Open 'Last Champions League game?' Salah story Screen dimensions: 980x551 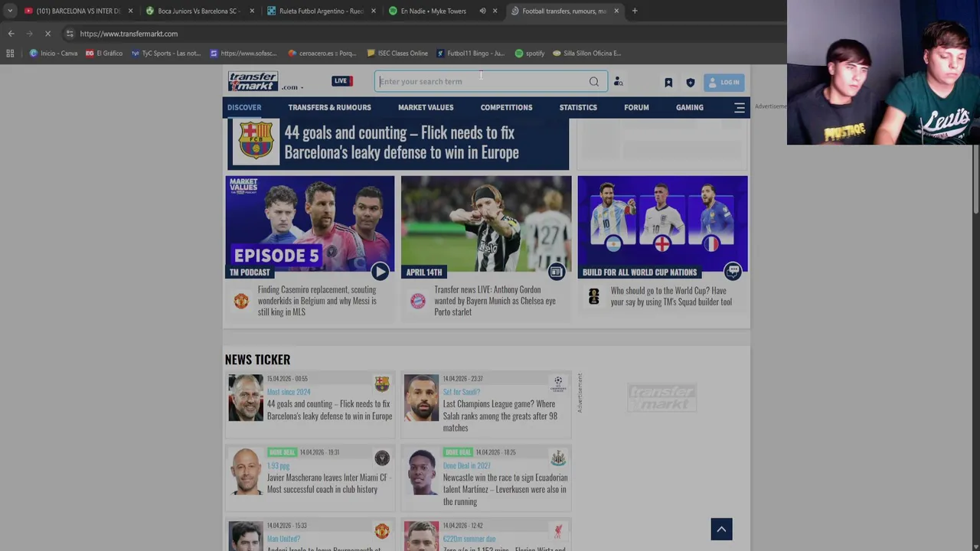(500, 416)
